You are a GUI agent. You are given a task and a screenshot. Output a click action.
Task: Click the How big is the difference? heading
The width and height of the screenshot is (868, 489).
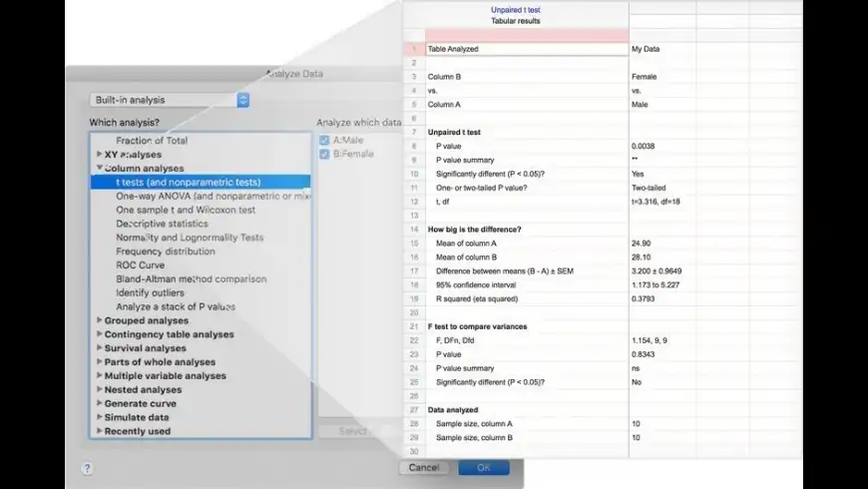click(475, 230)
